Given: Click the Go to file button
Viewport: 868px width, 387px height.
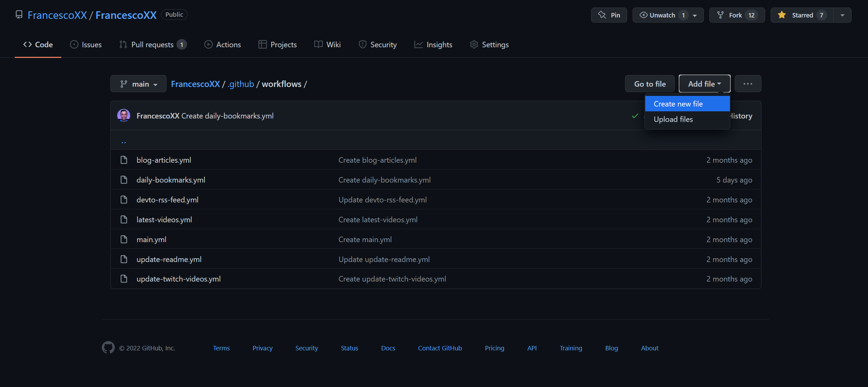Looking at the screenshot, I should (650, 84).
